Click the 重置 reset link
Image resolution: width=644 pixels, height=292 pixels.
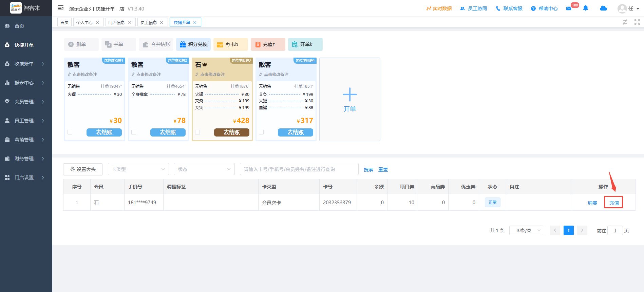(x=383, y=169)
